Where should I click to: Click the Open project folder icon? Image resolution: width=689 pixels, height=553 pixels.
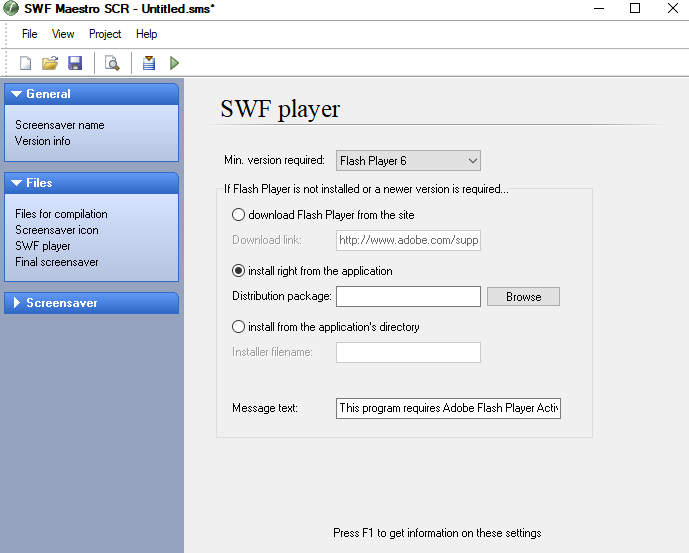click(x=50, y=63)
